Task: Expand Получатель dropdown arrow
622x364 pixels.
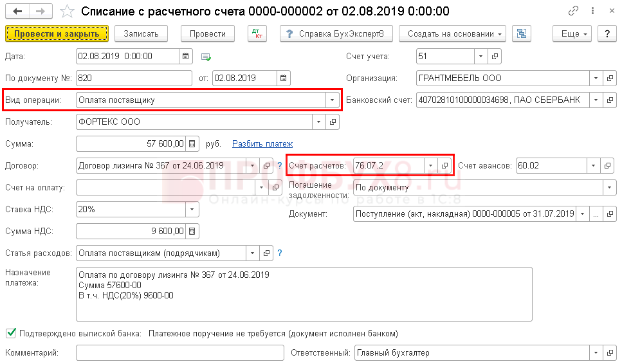Action: click(318, 122)
